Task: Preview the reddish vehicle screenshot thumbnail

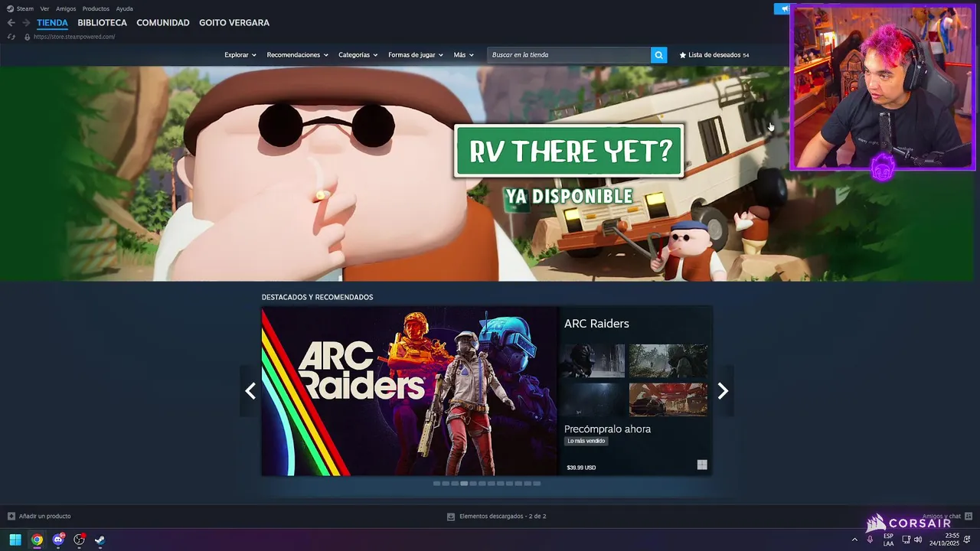Action: tap(668, 399)
